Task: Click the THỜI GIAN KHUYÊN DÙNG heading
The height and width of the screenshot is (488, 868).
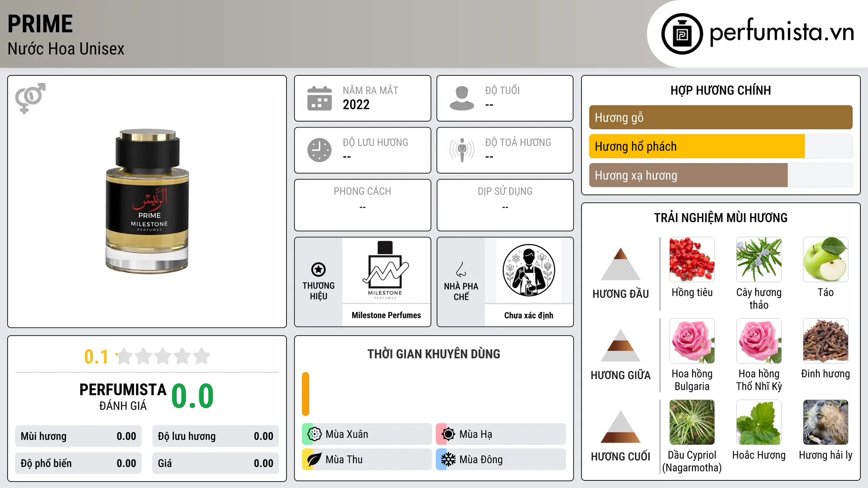Action: pos(434,354)
